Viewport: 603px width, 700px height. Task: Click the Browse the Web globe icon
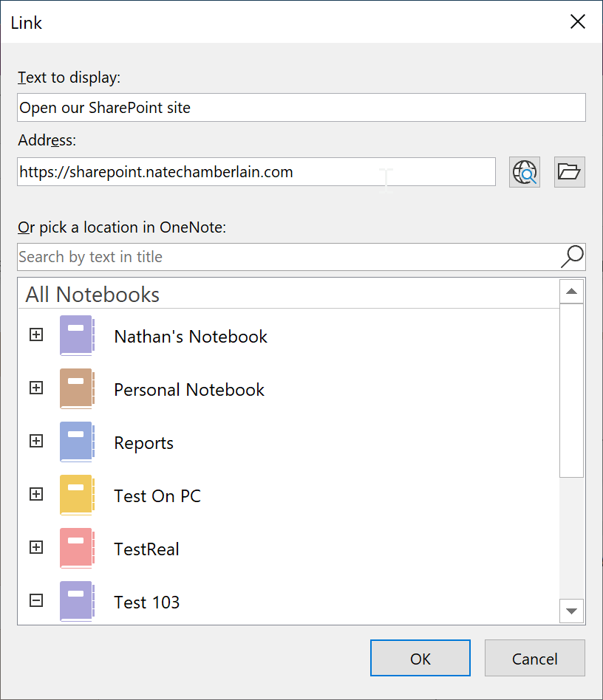(525, 172)
